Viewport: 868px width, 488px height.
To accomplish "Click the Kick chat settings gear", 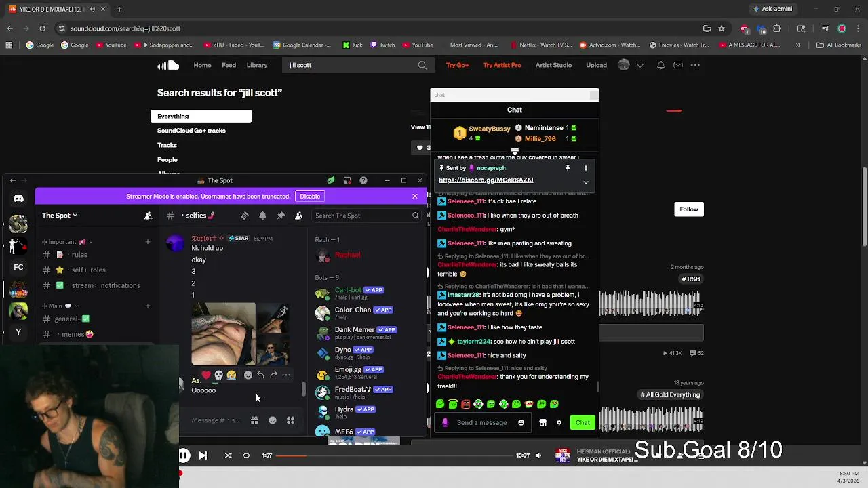I will pos(559,422).
